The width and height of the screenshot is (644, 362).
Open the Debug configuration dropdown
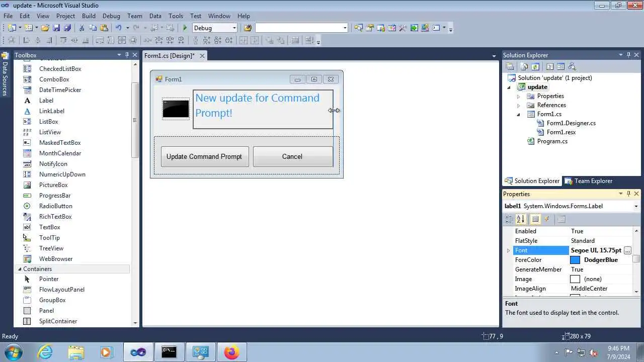pos(234,28)
